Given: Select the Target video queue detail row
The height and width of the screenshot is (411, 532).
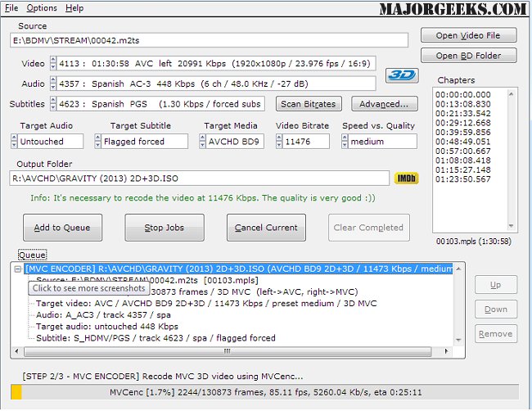Looking at the screenshot, I should [x=206, y=304].
